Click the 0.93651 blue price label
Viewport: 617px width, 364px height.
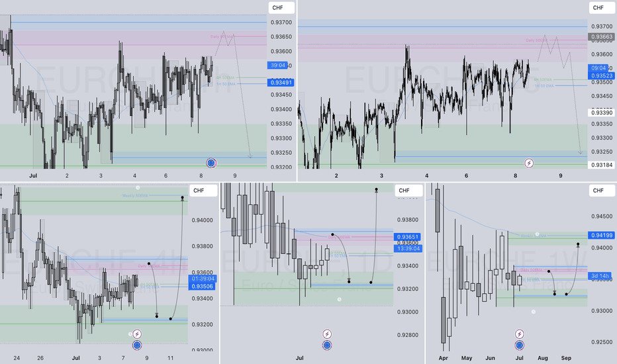click(x=408, y=237)
